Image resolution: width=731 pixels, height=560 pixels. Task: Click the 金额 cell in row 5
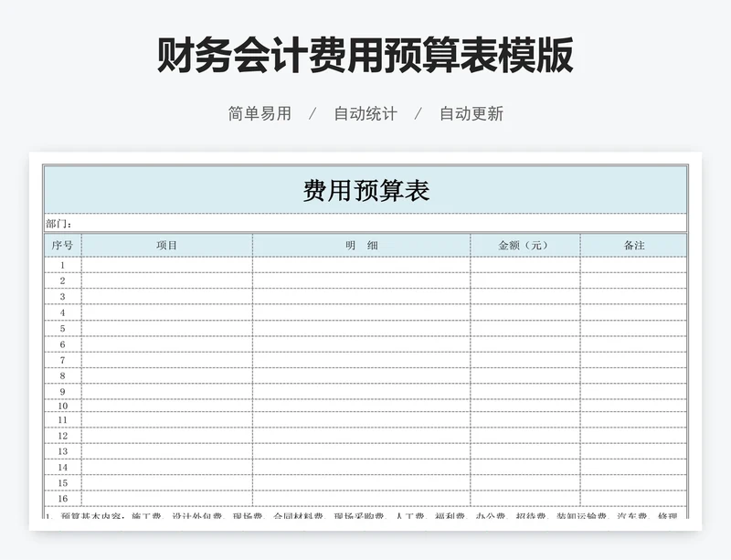pos(524,328)
